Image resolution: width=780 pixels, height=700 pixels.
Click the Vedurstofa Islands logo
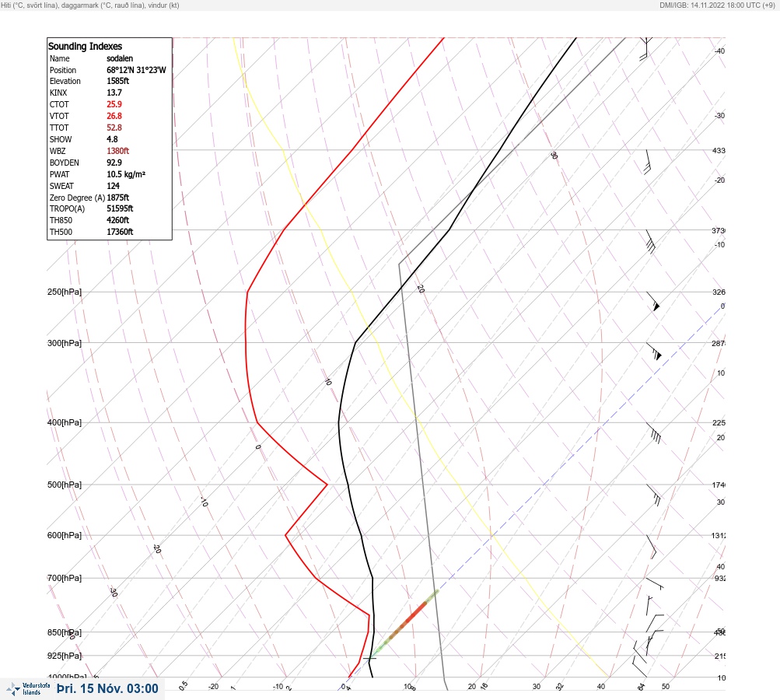pos(28,689)
